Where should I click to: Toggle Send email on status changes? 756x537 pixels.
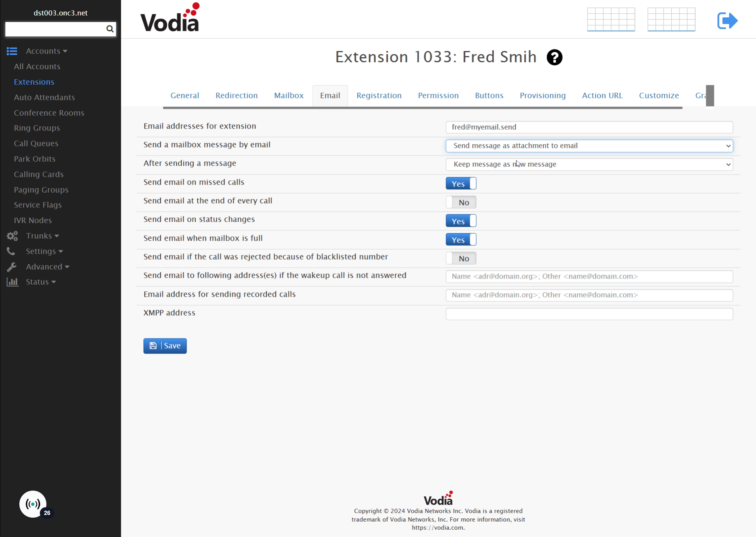pos(461,221)
